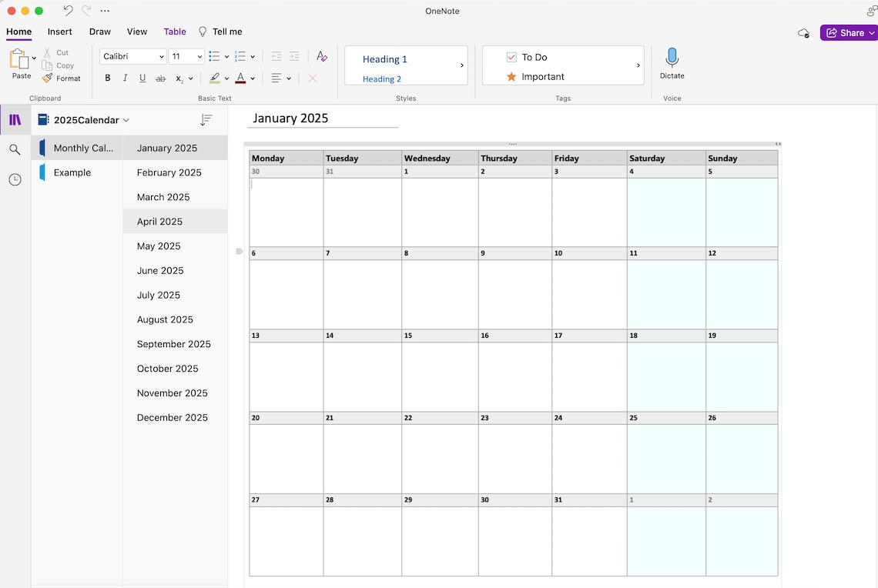Toggle italic formatting
This screenshot has height=588, width=878.
click(125, 78)
